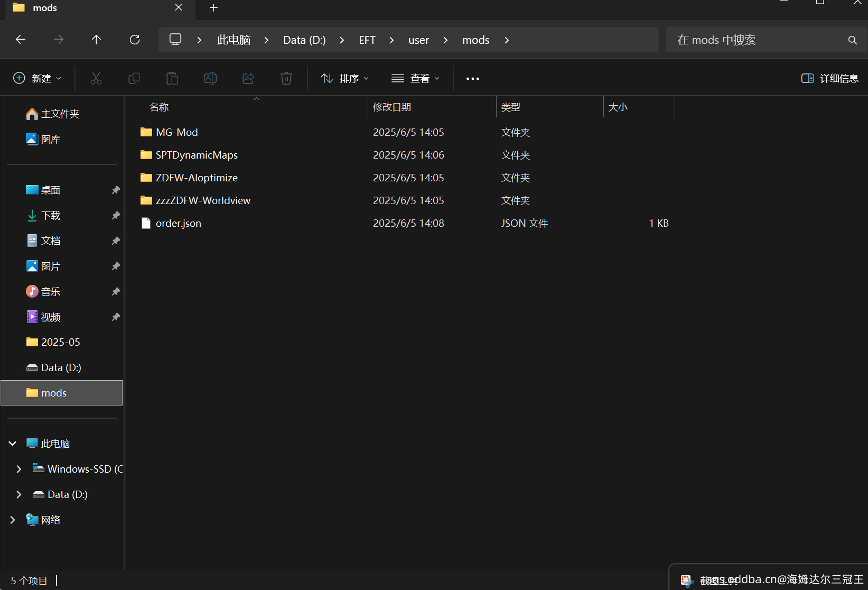Open the 排序 (Sort) dropdown
This screenshot has height=590, width=868.
pos(344,78)
